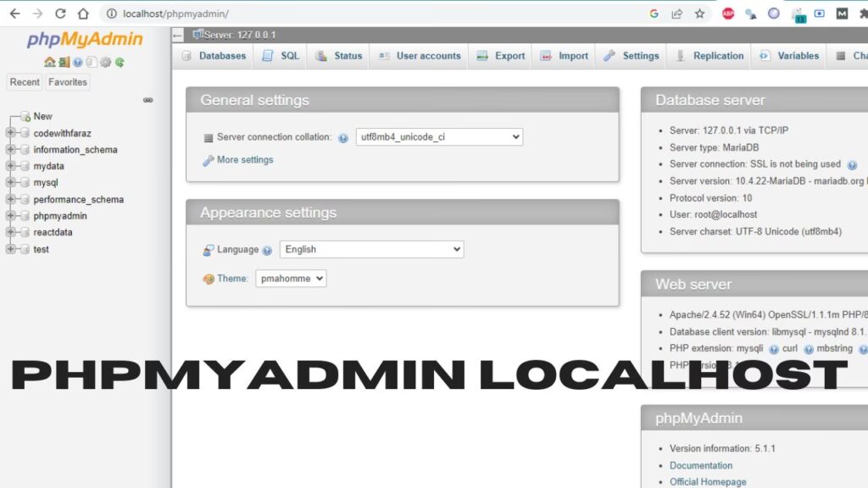Open the Theme dropdown showing pmahomme
868x488 pixels.
pos(291,278)
